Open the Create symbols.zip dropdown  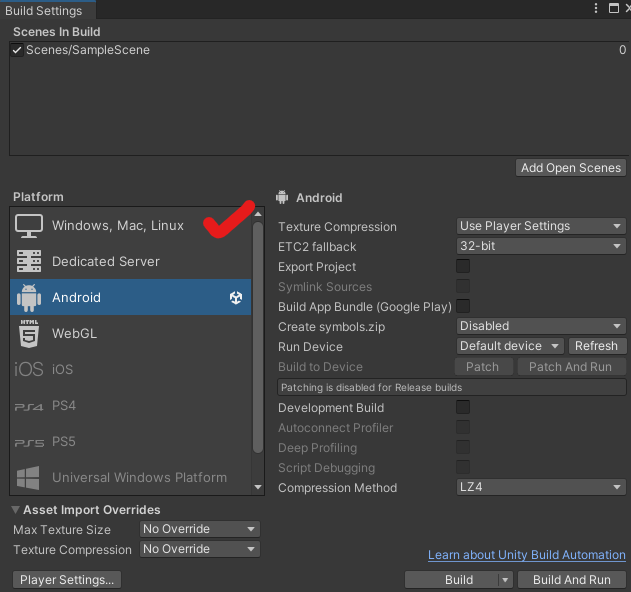pos(541,326)
